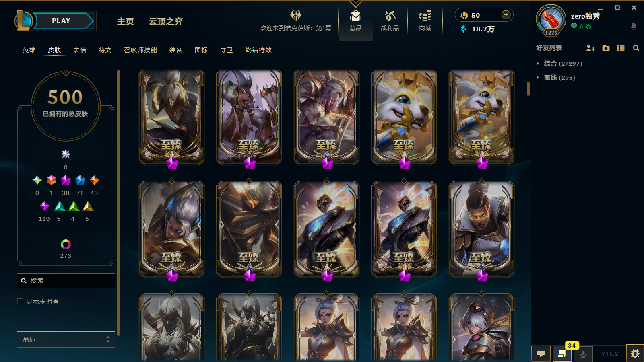Switch to the 表情 tab
The image size is (644, 362).
pos(80,50)
